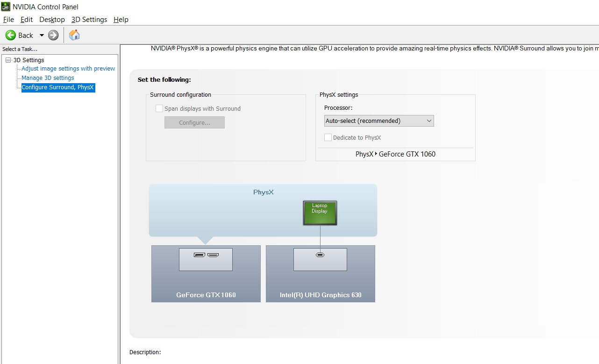Image resolution: width=599 pixels, height=364 pixels.
Task: Click the green Back arrow icon
Action: (10, 35)
